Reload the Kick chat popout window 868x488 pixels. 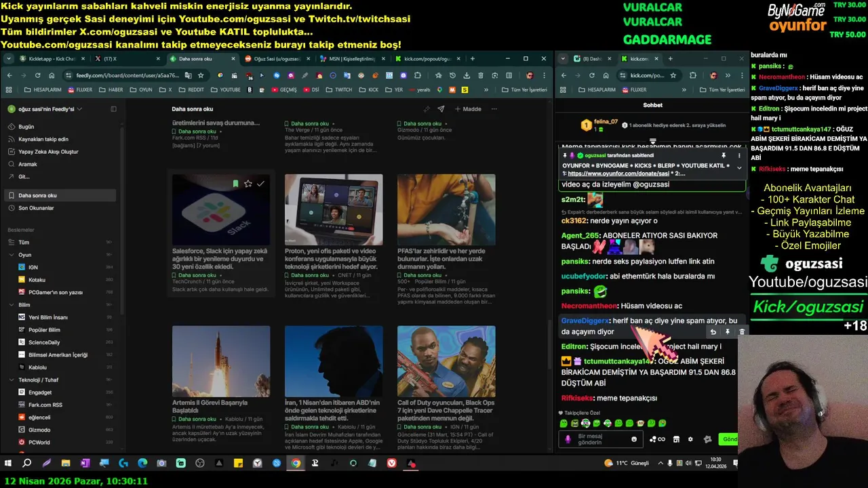591,75
